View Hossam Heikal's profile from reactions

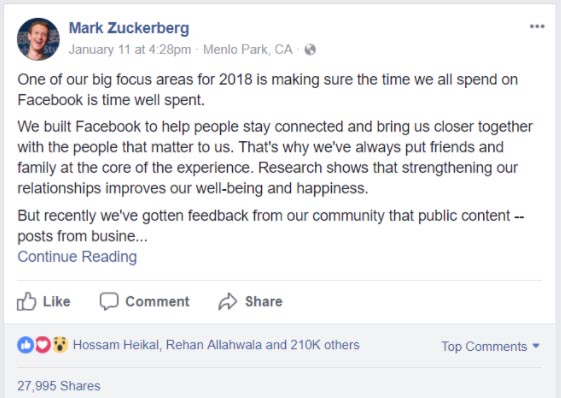[x=116, y=345]
